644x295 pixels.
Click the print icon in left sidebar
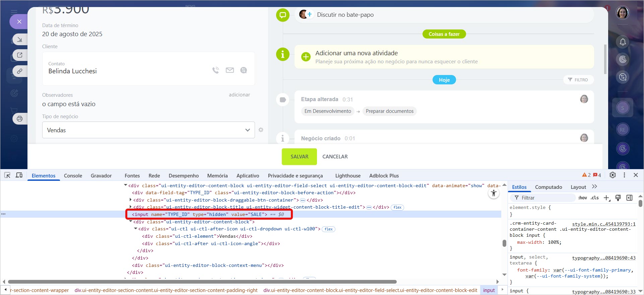point(20,119)
